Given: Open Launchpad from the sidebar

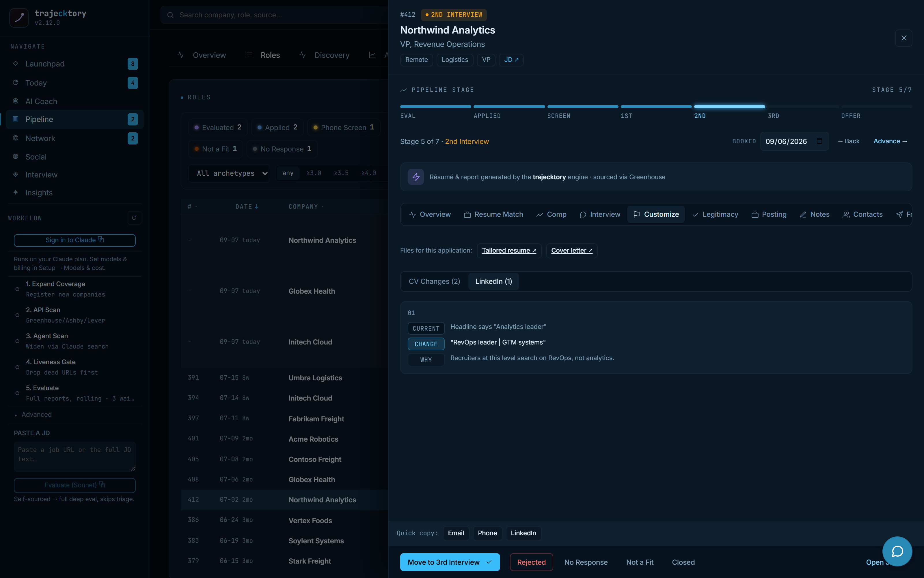Looking at the screenshot, I should pos(75,64).
